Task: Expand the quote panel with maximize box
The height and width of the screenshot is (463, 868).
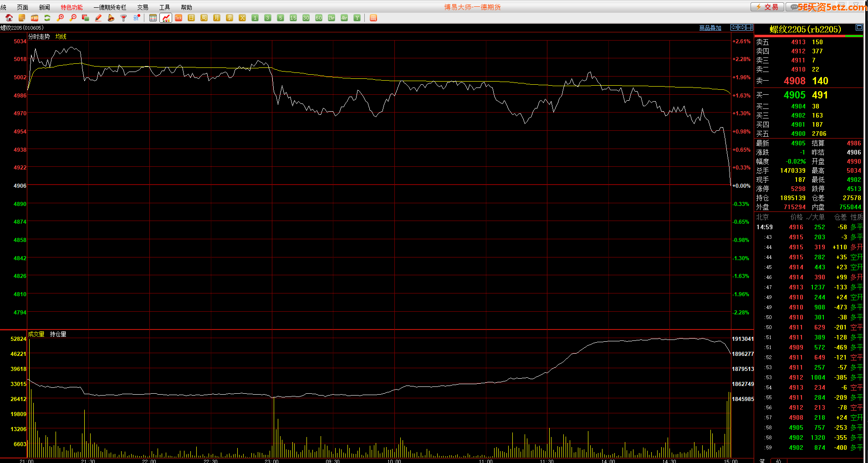Action: pos(859,28)
